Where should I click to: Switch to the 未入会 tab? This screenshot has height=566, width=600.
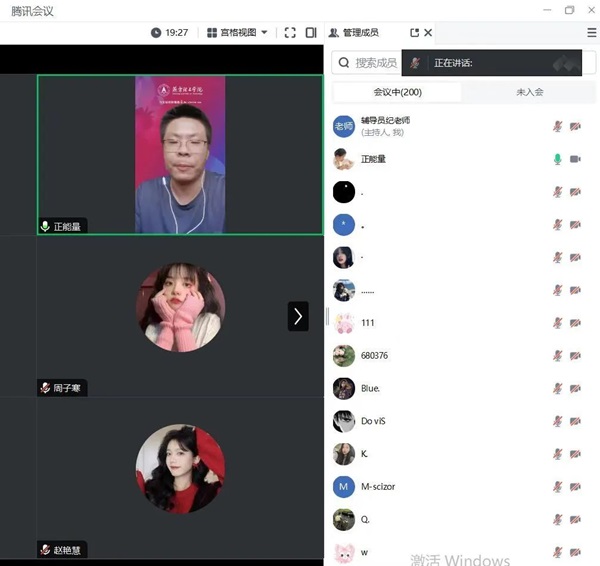coord(529,92)
